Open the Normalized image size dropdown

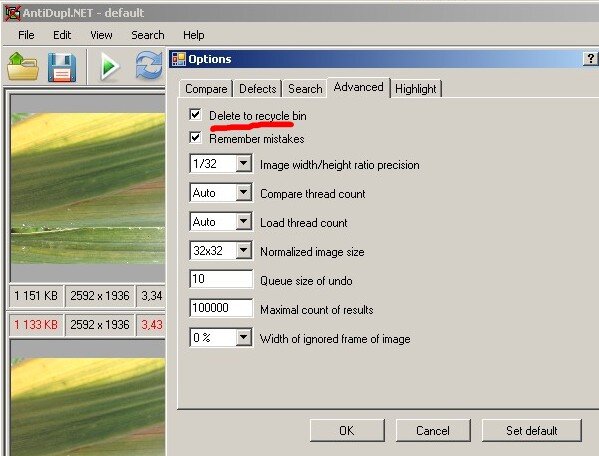point(243,251)
